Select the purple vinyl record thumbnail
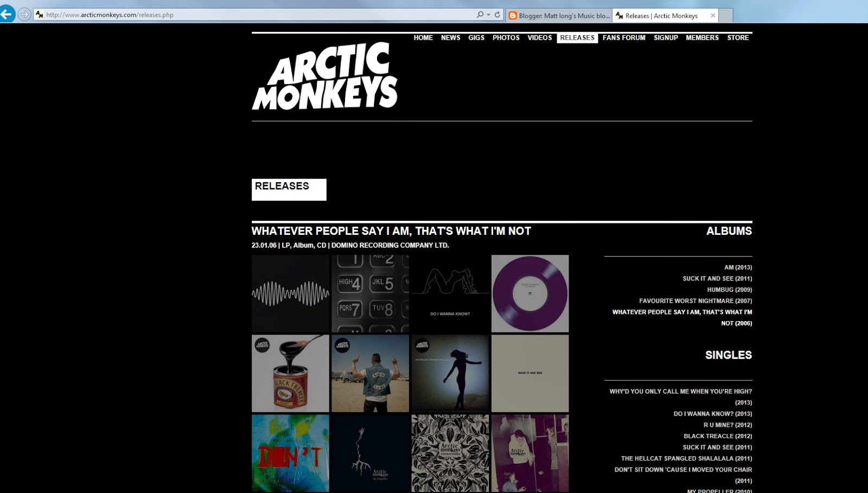This screenshot has height=493, width=868. (x=530, y=293)
